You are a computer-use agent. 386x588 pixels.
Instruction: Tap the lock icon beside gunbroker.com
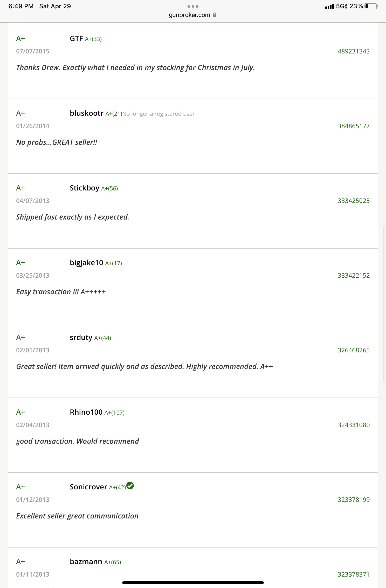[215, 15]
